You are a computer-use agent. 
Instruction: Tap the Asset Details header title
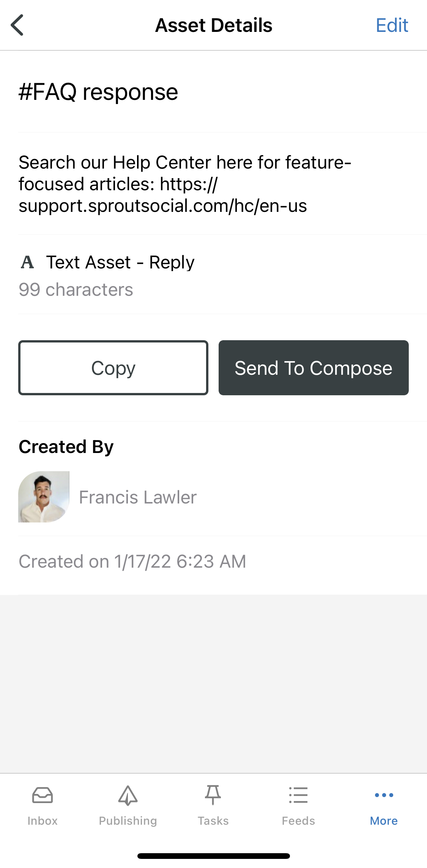(x=214, y=25)
